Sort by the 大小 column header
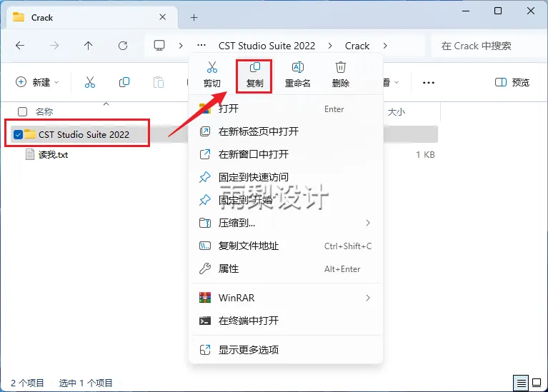The height and width of the screenshot is (392, 548). click(396, 112)
